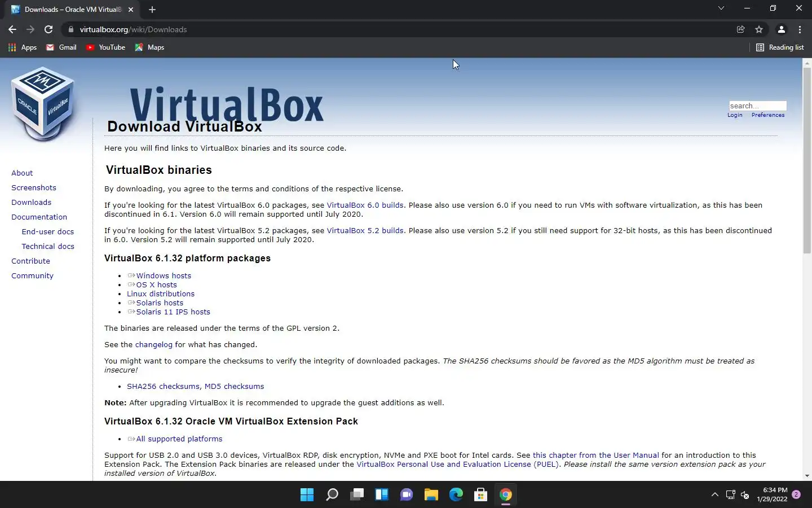
Task: Open VirtualBox Personal Use and Evaluation License link
Action: pyautogui.click(x=457, y=465)
